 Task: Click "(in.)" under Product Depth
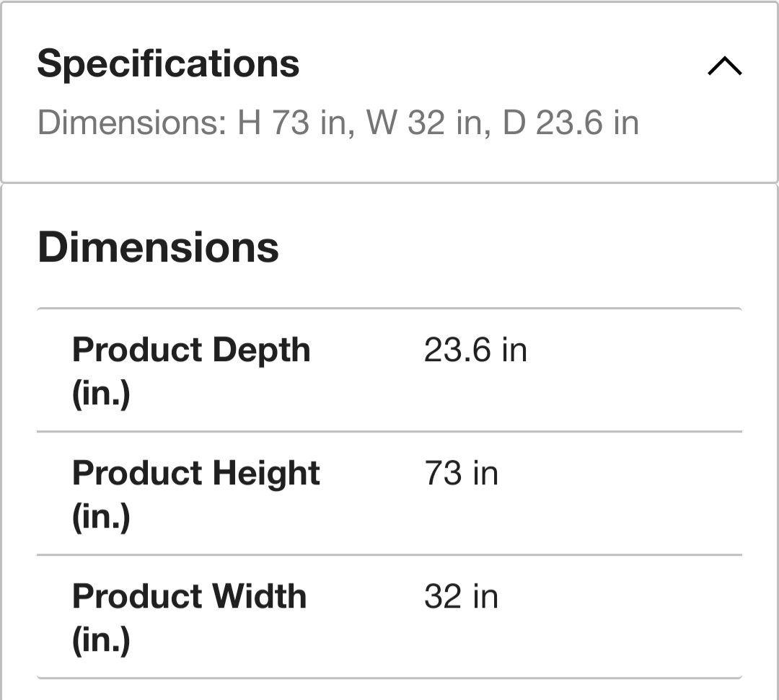click(x=101, y=396)
